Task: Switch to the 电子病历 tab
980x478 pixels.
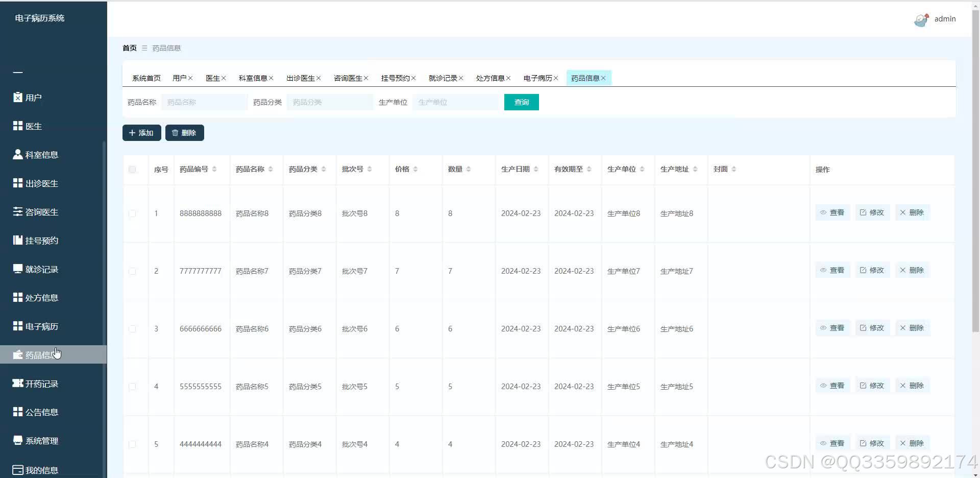Action: click(x=538, y=78)
